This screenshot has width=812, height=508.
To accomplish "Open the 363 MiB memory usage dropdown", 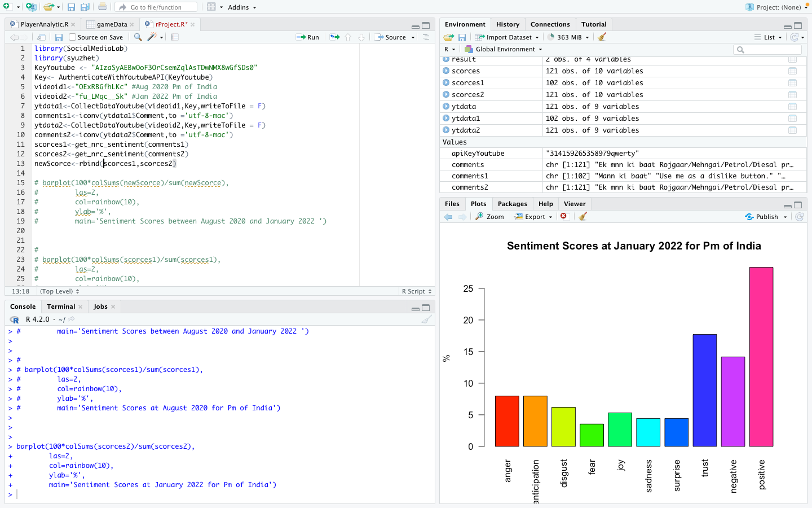I will pyautogui.click(x=568, y=37).
